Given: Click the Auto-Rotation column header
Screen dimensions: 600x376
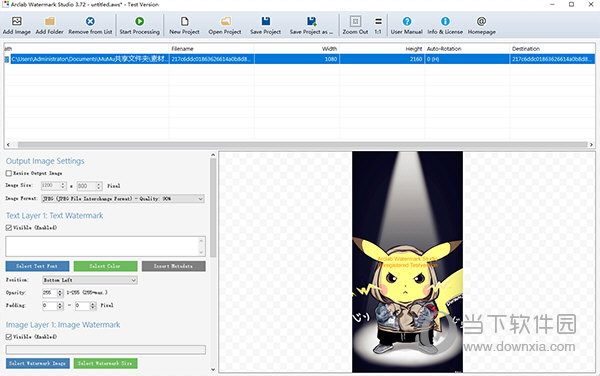Looking at the screenshot, I should click(467, 49).
